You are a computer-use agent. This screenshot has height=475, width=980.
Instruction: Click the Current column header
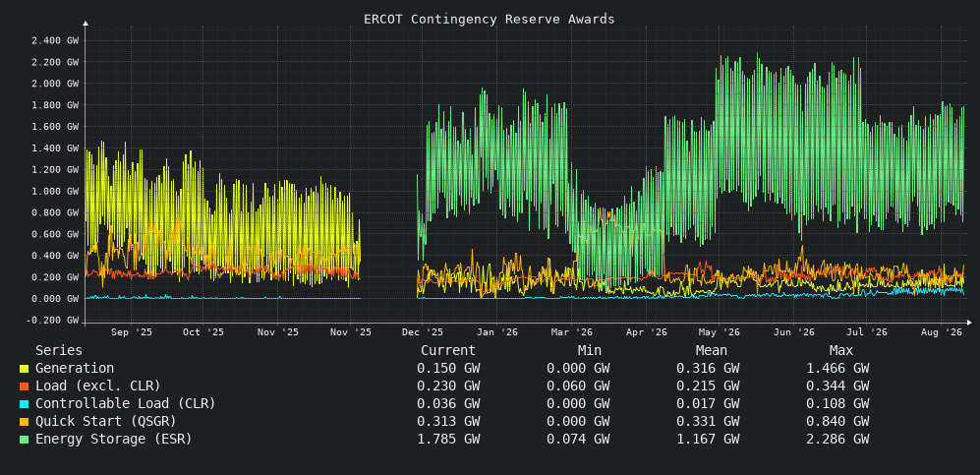[x=448, y=351]
